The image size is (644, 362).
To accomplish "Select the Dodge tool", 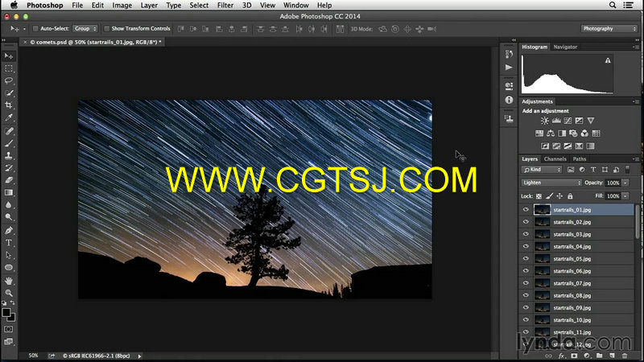I will click(9, 217).
